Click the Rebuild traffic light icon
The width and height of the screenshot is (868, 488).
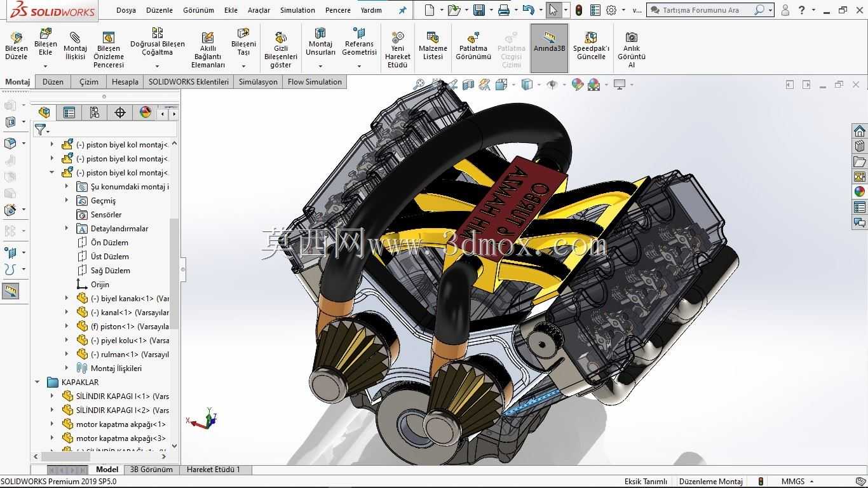[x=579, y=10]
